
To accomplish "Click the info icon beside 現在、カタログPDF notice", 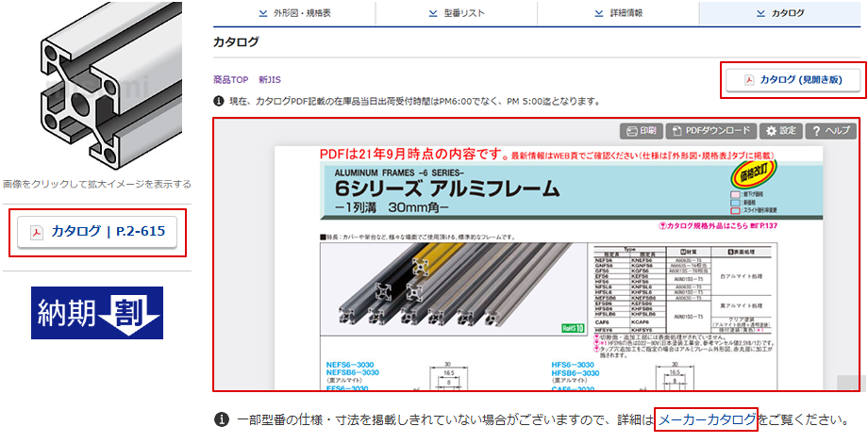I will click(x=218, y=101).
